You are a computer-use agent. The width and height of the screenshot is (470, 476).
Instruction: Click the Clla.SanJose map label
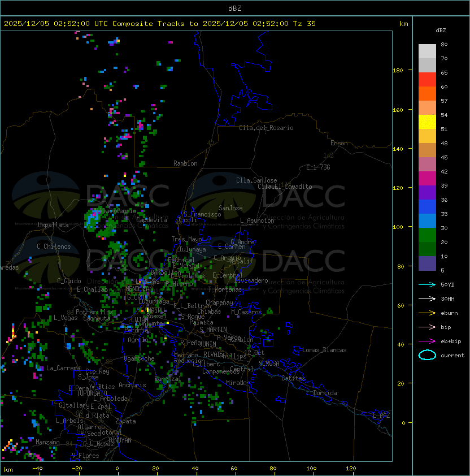tap(256, 180)
